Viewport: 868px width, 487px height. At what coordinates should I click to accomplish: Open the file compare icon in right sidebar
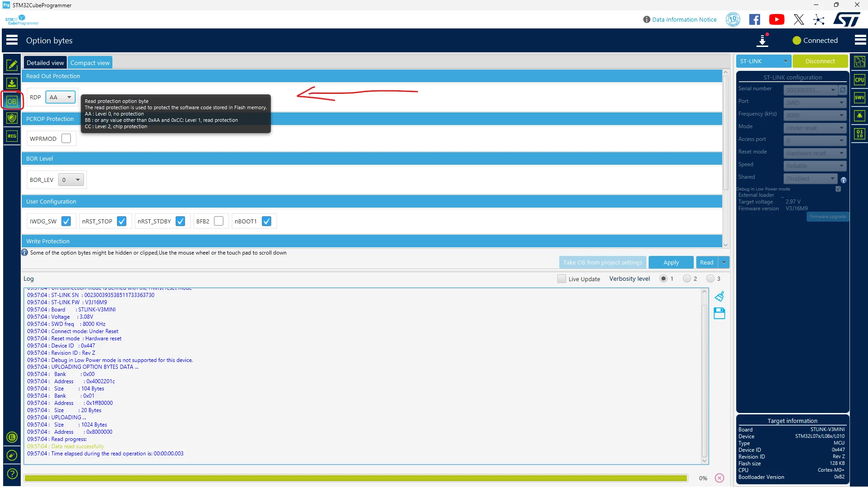[859, 61]
